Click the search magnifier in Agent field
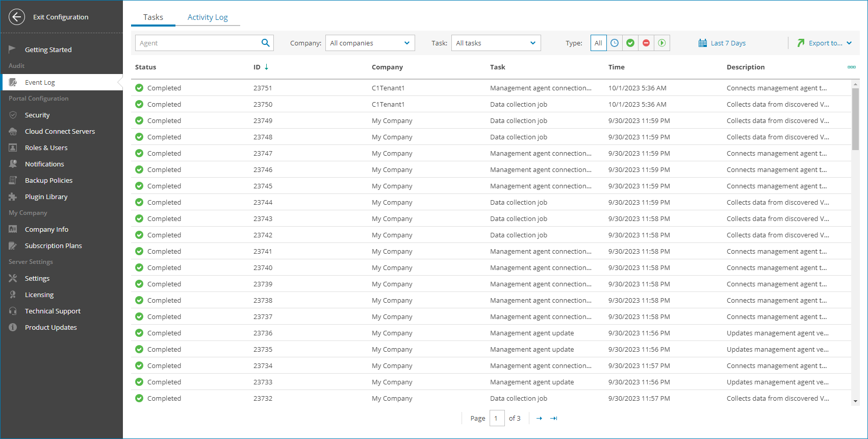Screen dimensions: 868x439 [x=265, y=43]
